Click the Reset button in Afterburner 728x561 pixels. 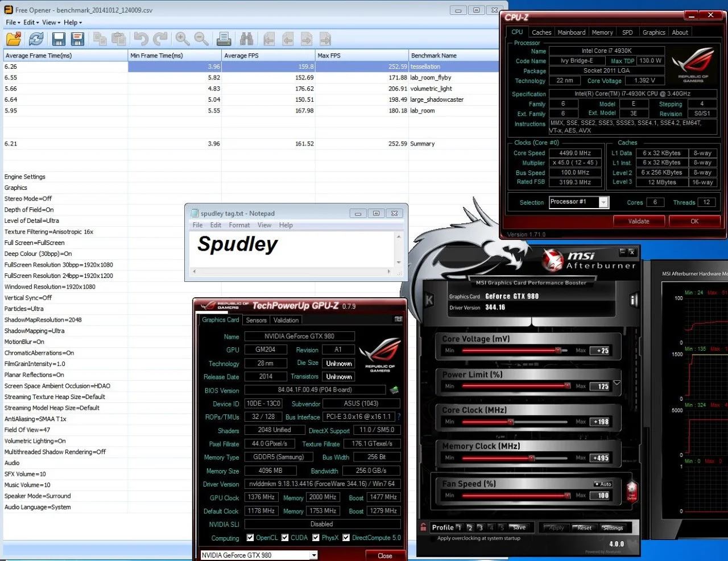click(x=584, y=527)
